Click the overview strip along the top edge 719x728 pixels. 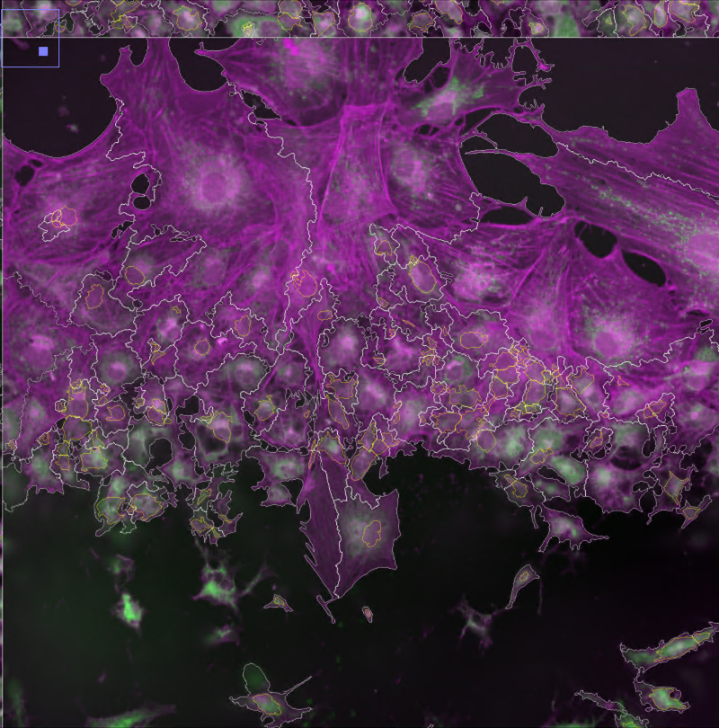pyautogui.click(x=359, y=18)
